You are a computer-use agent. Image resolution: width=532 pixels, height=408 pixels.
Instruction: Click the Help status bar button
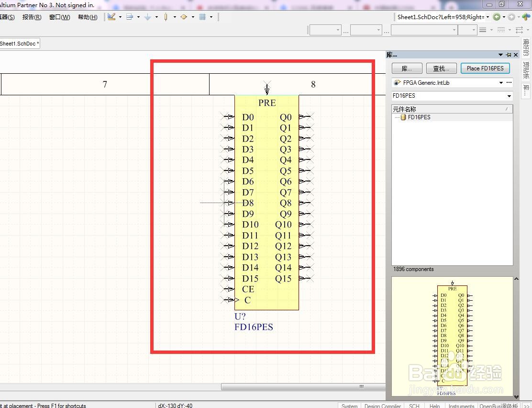[434, 406]
